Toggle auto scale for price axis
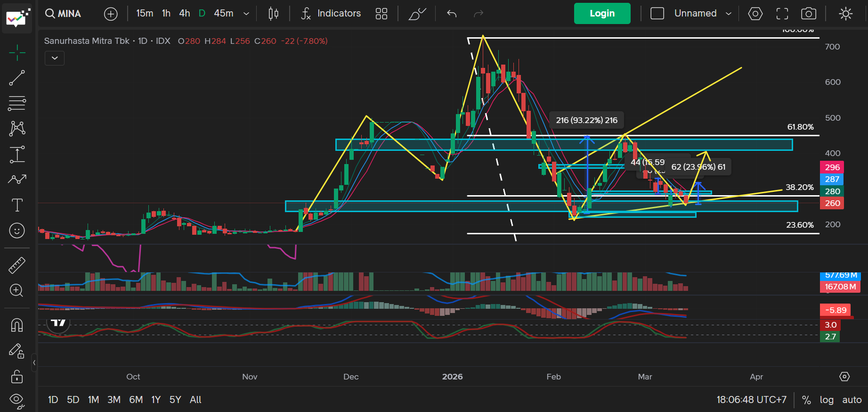 click(x=852, y=400)
